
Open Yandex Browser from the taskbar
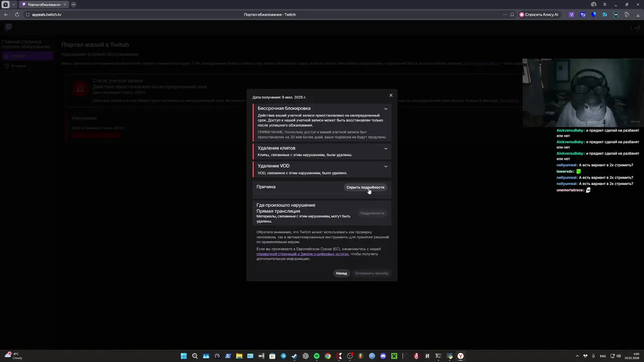[460, 356]
